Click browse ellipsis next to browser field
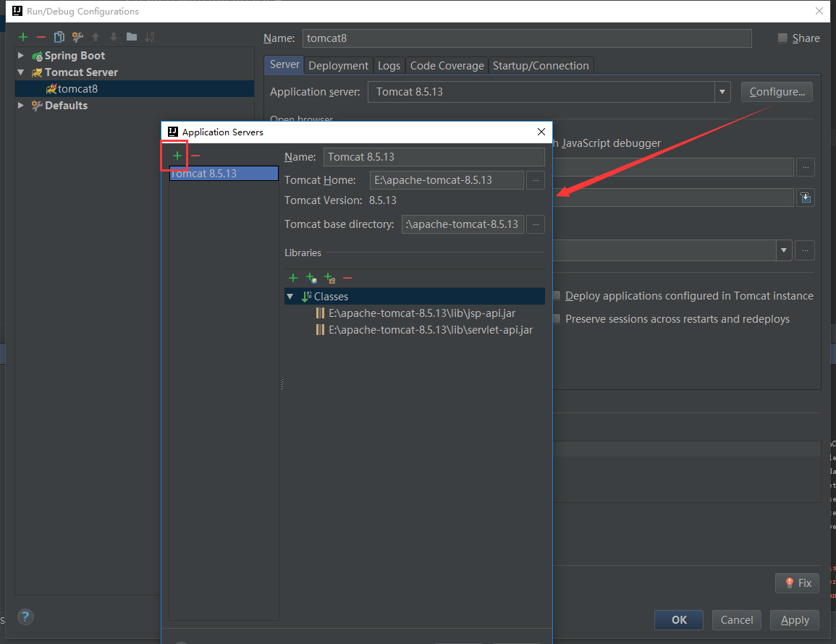 pos(806,167)
